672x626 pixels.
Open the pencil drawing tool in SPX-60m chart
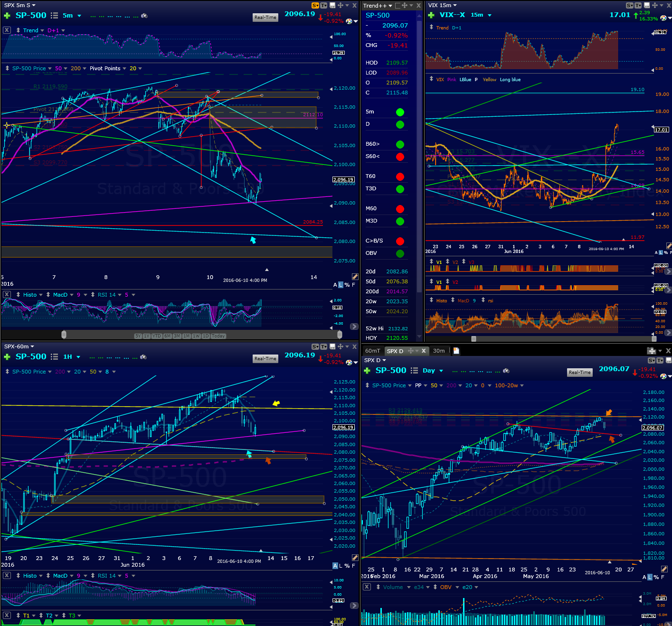point(354,558)
